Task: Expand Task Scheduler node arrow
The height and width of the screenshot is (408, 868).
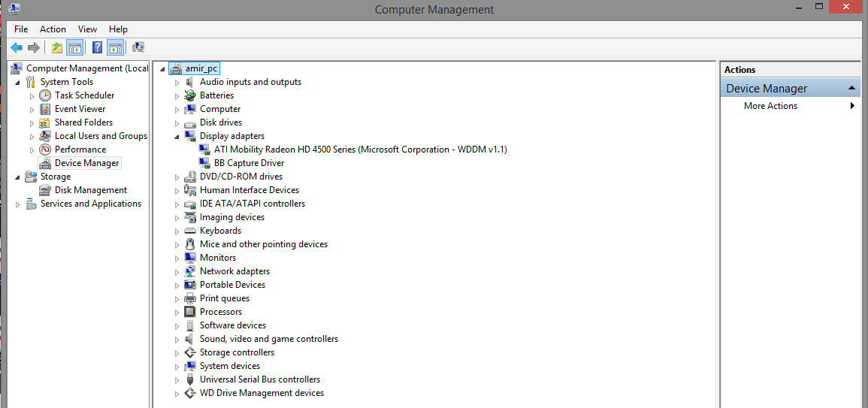Action: click(x=32, y=95)
